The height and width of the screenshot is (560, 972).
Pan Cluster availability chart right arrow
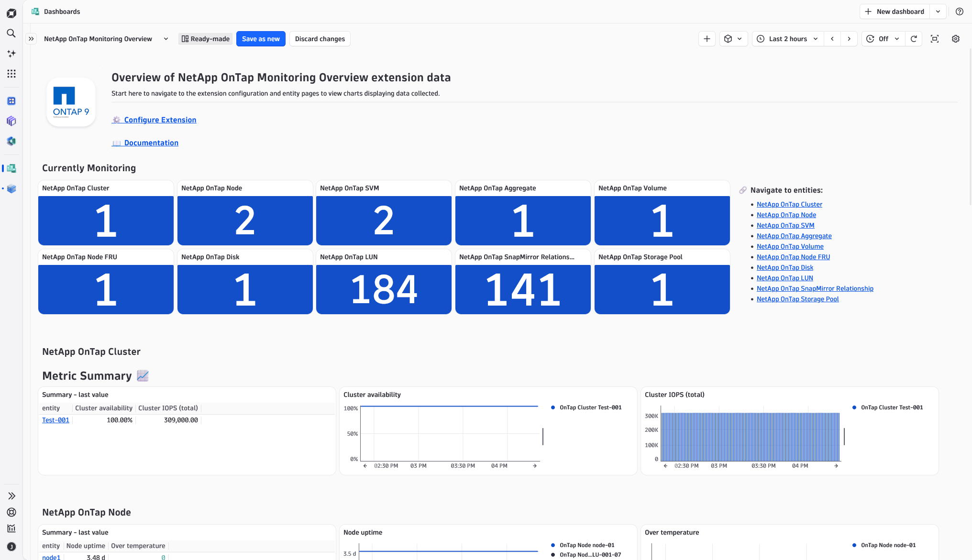[x=535, y=466]
